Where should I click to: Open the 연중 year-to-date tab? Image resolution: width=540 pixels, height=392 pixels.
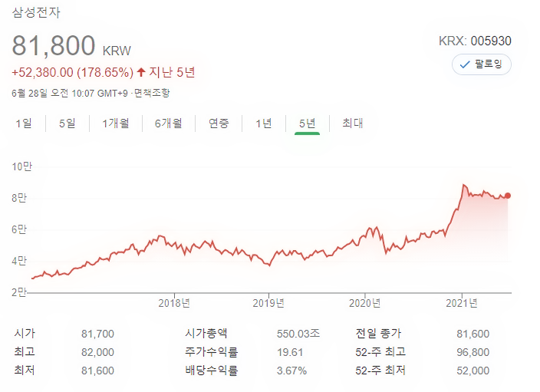click(219, 123)
